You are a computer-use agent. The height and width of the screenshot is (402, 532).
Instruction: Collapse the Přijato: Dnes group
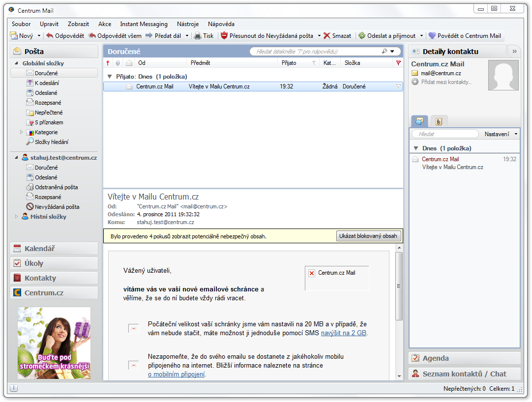pos(110,77)
